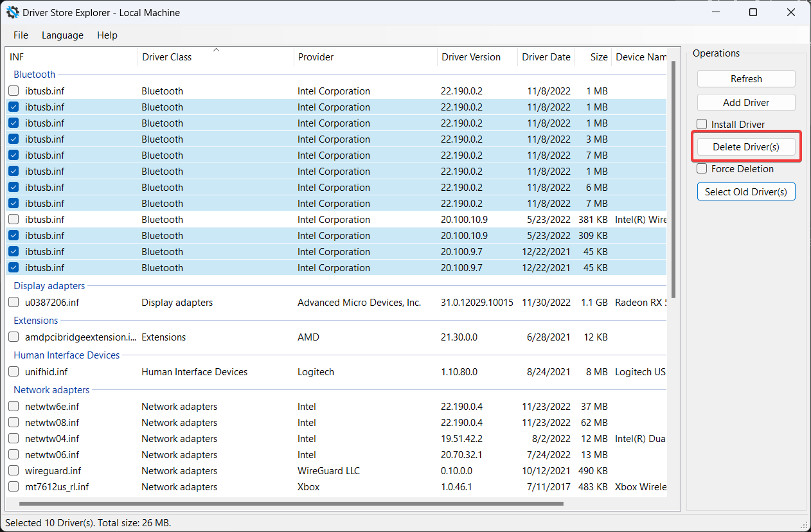The height and width of the screenshot is (532, 811).
Task: Click the resize grip in the status bar corner
Action: (x=804, y=525)
